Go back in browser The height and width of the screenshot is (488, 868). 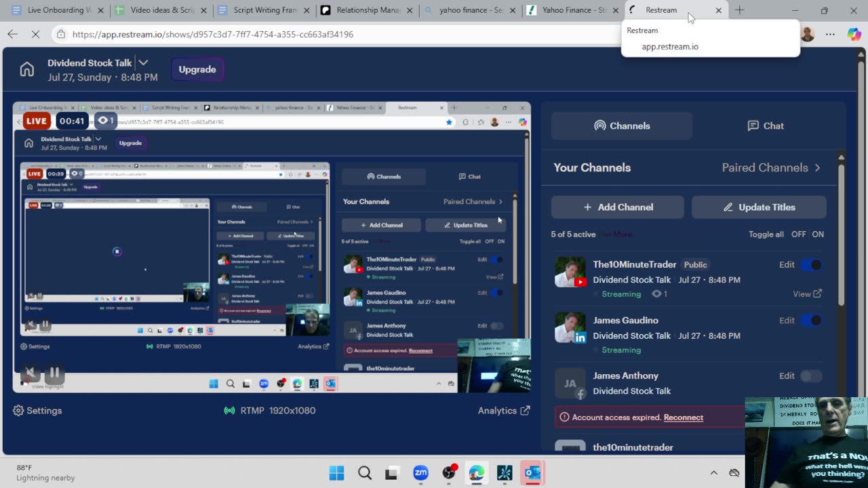pyautogui.click(x=12, y=34)
